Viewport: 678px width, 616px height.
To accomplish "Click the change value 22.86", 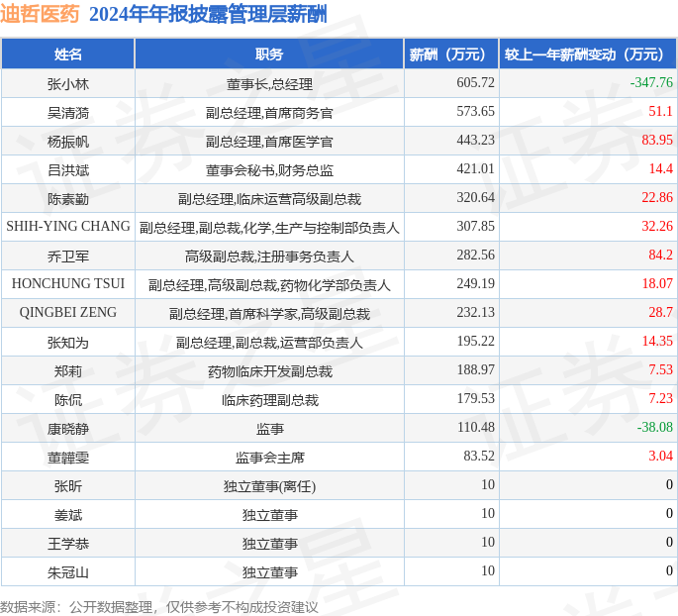I will (x=657, y=197).
